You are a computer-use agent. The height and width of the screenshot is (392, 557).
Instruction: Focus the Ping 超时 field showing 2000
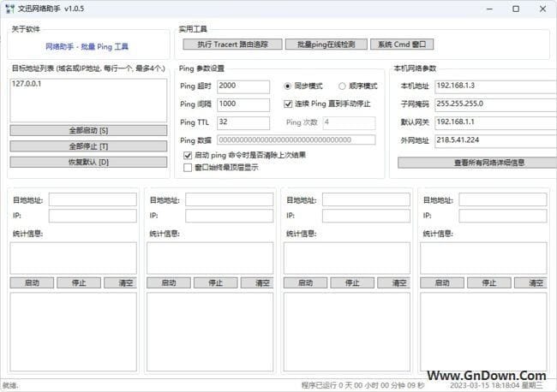(x=243, y=87)
